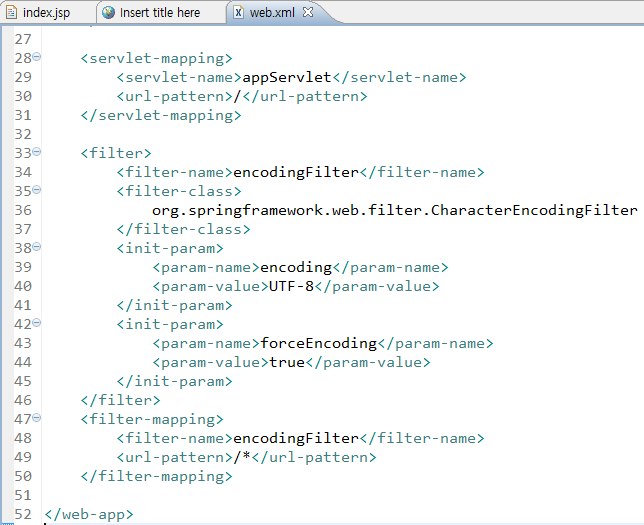Image resolution: width=644 pixels, height=525 pixels.
Task: Collapse init-param fold at line 42
Action: click(x=37, y=323)
